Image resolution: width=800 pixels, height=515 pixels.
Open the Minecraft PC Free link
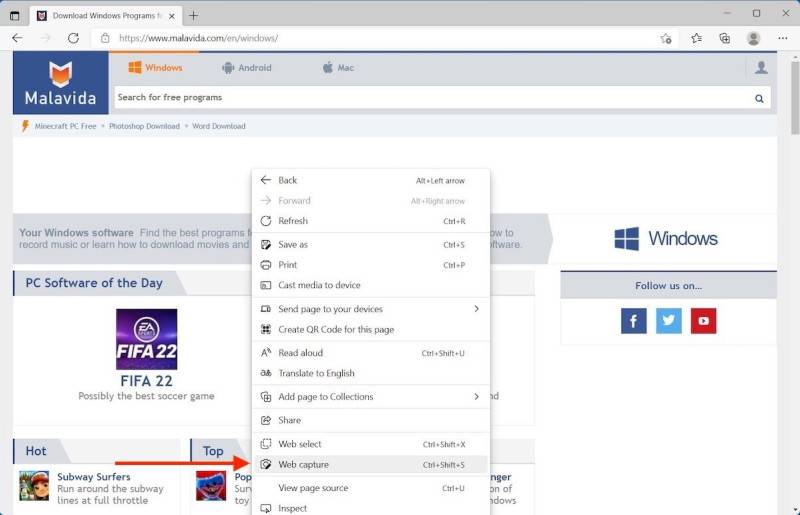tap(65, 127)
